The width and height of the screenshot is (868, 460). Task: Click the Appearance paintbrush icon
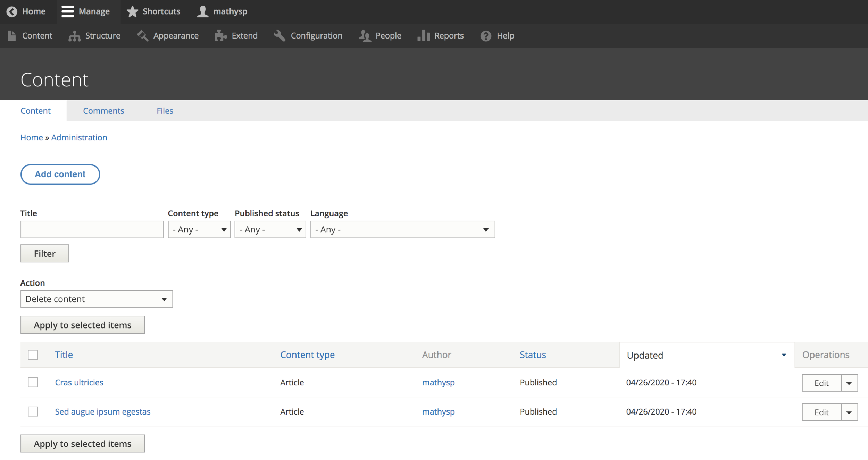(x=142, y=36)
